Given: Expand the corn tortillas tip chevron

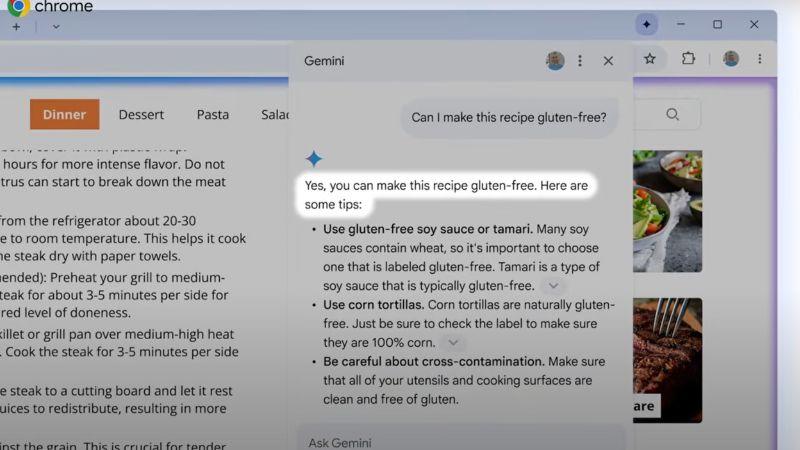Looking at the screenshot, I should (453, 342).
